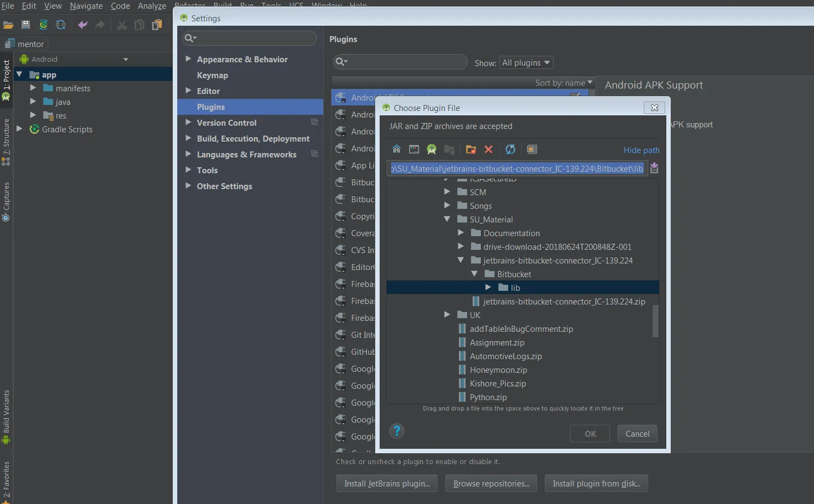This screenshot has width=814, height=504.
Task: Click the Gradle Scripts icon in project tree
Action: coord(34,129)
